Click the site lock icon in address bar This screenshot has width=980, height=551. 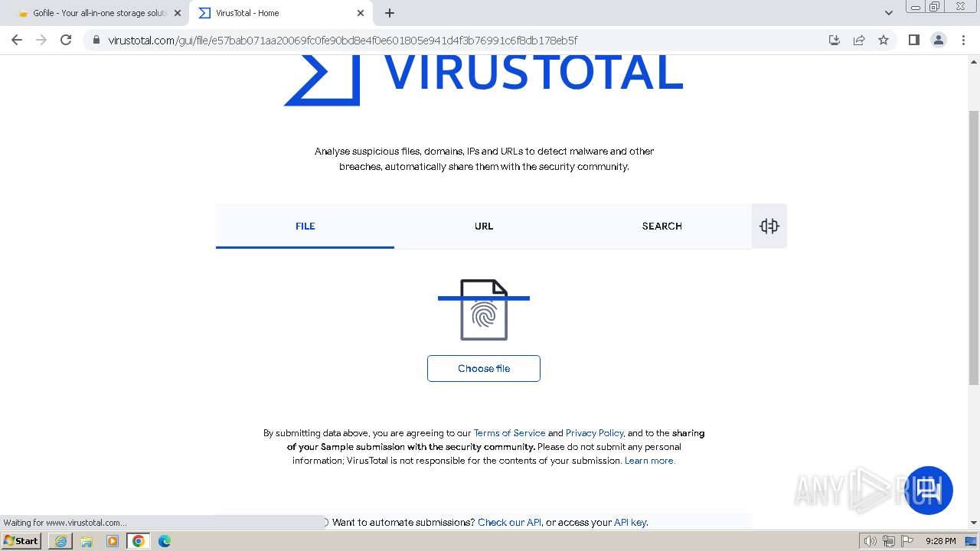pyautogui.click(x=96, y=41)
